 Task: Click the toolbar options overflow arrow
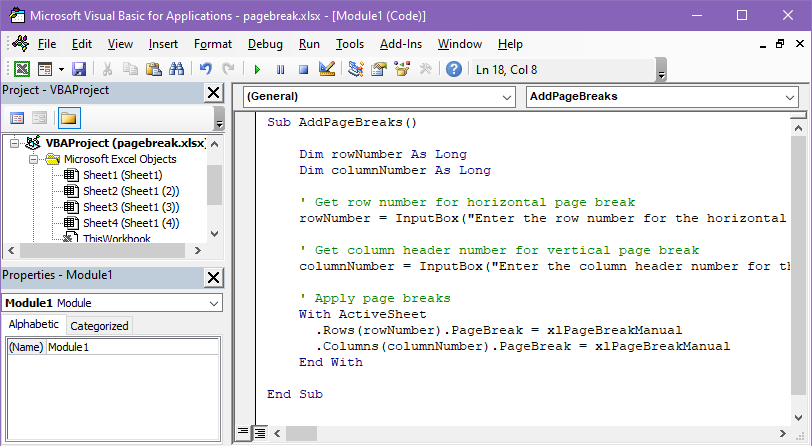pyautogui.click(x=661, y=70)
